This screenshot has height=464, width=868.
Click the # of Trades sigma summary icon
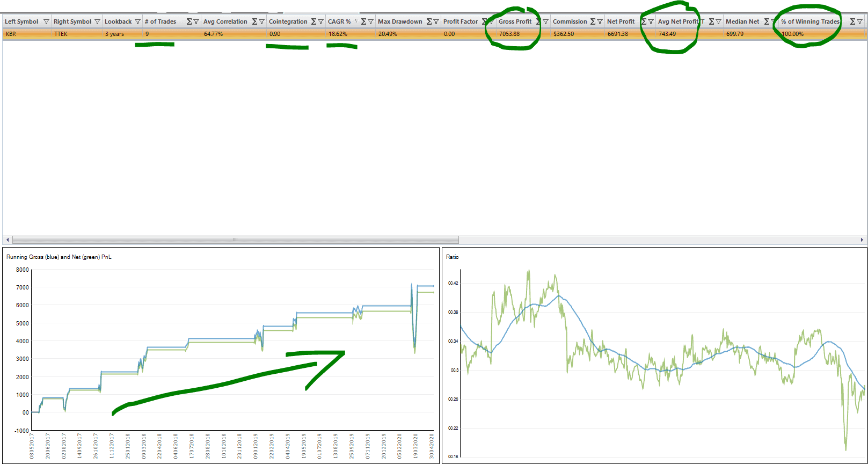189,21
